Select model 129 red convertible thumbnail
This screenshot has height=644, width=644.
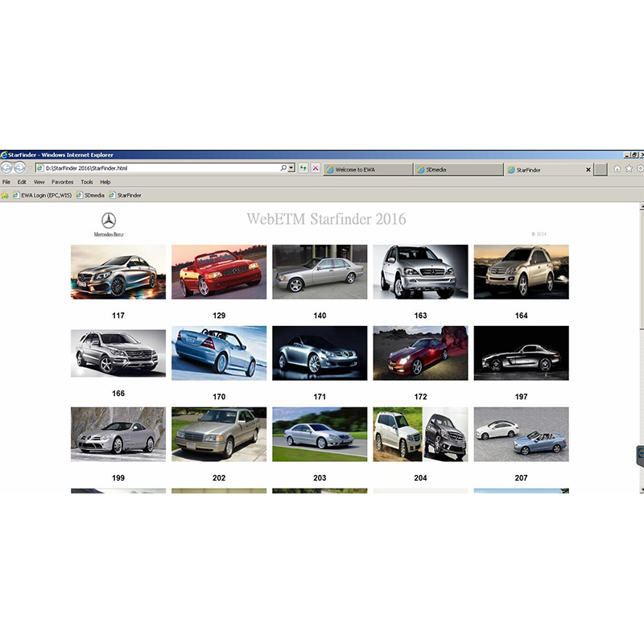pyautogui.click(x=219, y=272)
